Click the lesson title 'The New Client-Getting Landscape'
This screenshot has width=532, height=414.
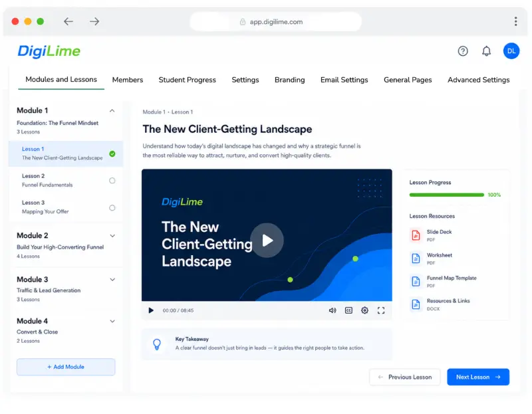(227, 129)
